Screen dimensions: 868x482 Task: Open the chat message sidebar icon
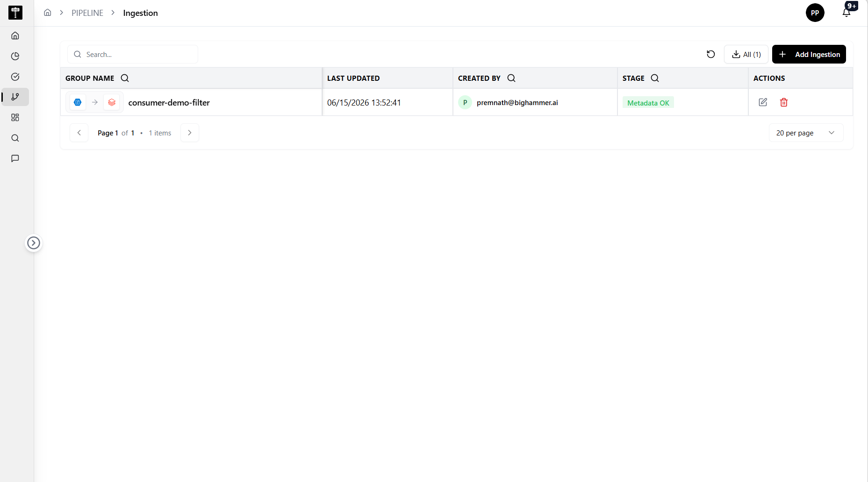click(15, 158)
